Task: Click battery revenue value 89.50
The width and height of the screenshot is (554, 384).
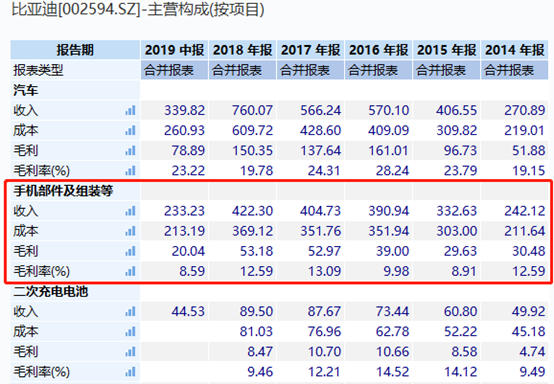Action: tap(256, 312)
